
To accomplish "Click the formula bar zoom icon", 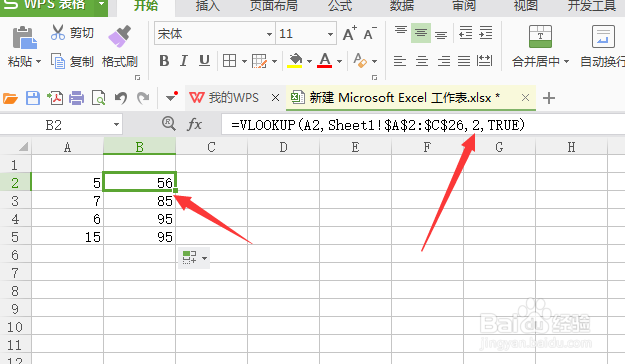I will coord(169,124).
